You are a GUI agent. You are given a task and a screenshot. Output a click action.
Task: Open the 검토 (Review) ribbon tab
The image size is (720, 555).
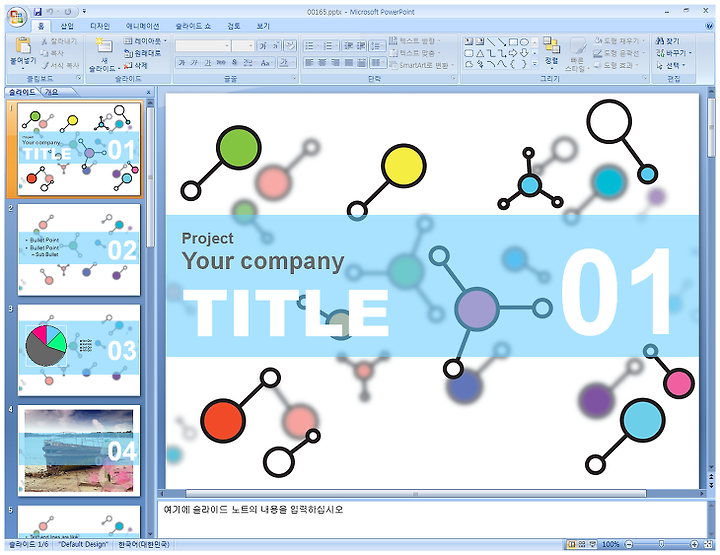[x=234, y=26]
